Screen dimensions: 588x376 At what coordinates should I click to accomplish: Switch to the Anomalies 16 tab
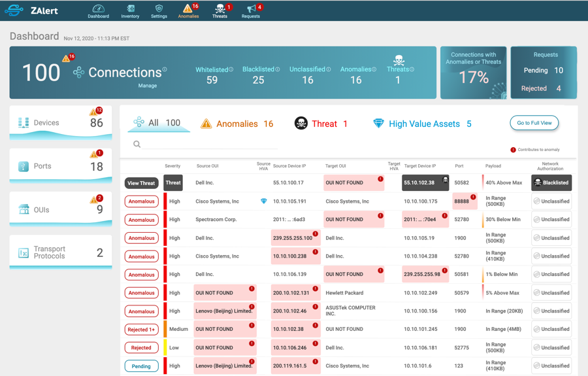(237, 124)
